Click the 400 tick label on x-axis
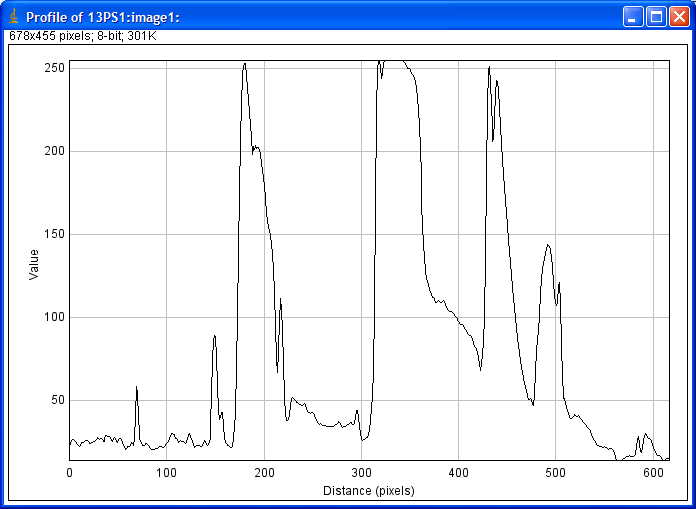Image resolution: width=696 pixels, height=509 pixels. (x=458, y=472)
